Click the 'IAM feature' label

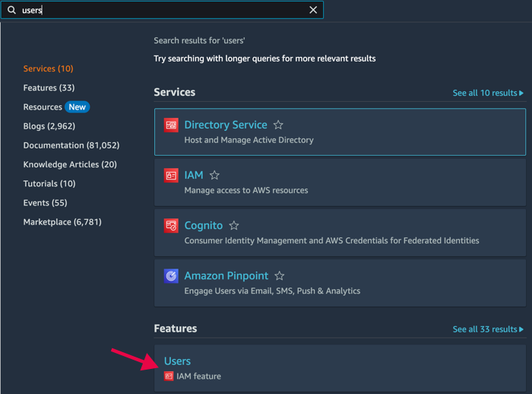coord(198,377)
